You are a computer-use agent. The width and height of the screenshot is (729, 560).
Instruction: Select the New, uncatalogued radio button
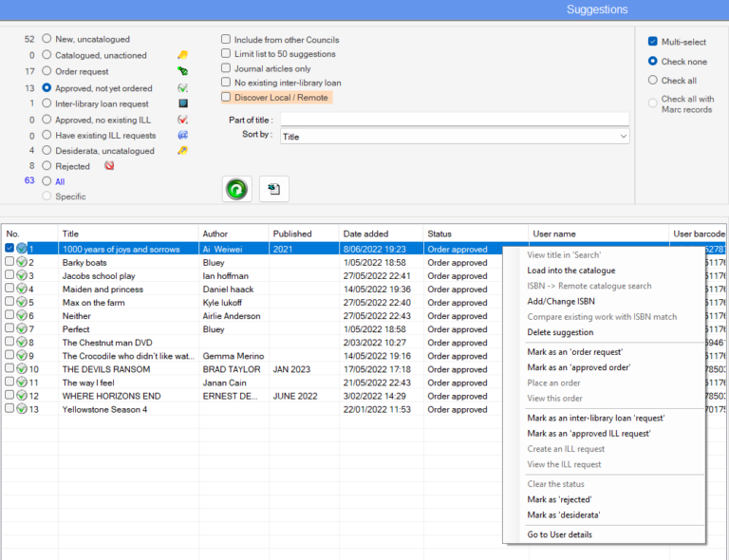(x=47, y=39)
